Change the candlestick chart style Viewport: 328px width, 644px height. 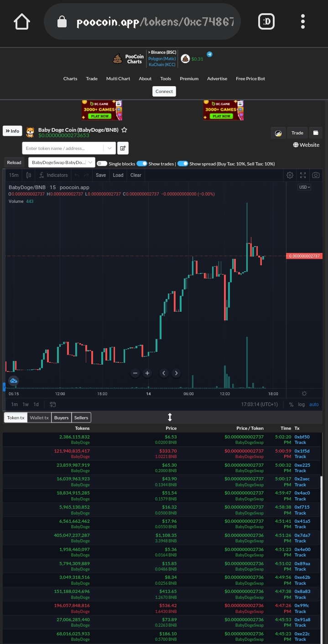tap(28, 175)
